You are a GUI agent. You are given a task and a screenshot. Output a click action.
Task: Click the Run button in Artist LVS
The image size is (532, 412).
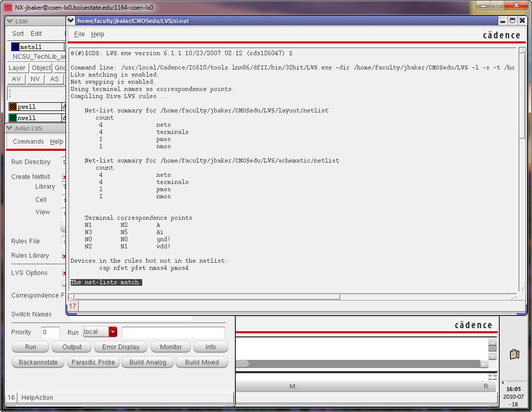(x=31, y=347)
